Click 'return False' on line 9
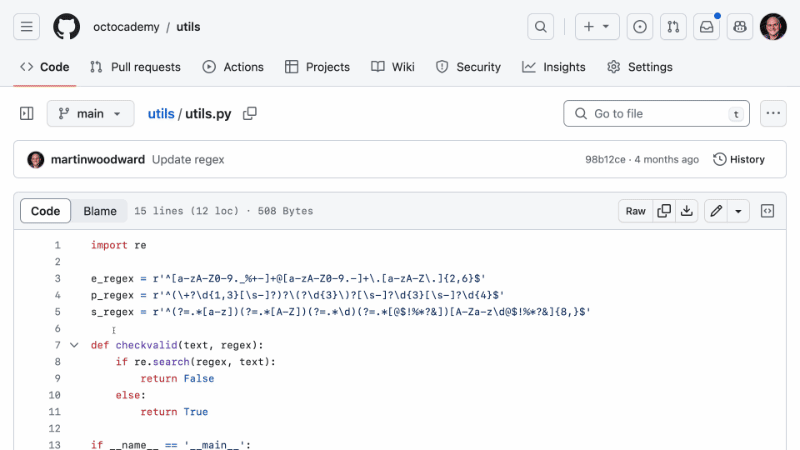Image resolution: width=800 pixels, height=450 pixels. 178,379
